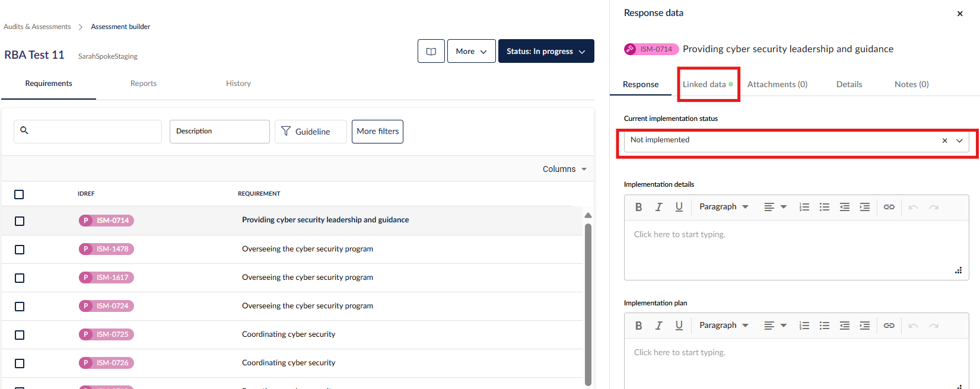Check the ISM-1617 row checkbox
The image size is (980, 389).
(20, 278)
